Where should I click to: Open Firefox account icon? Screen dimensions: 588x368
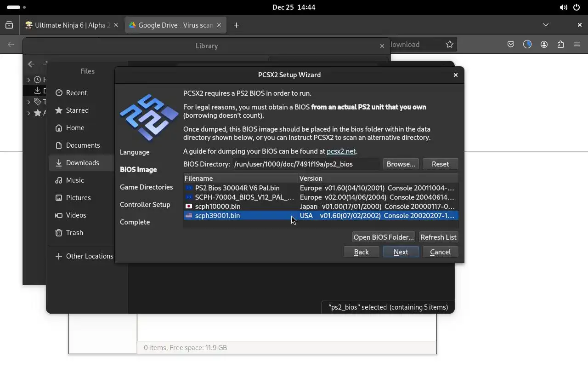click(544, 44)
